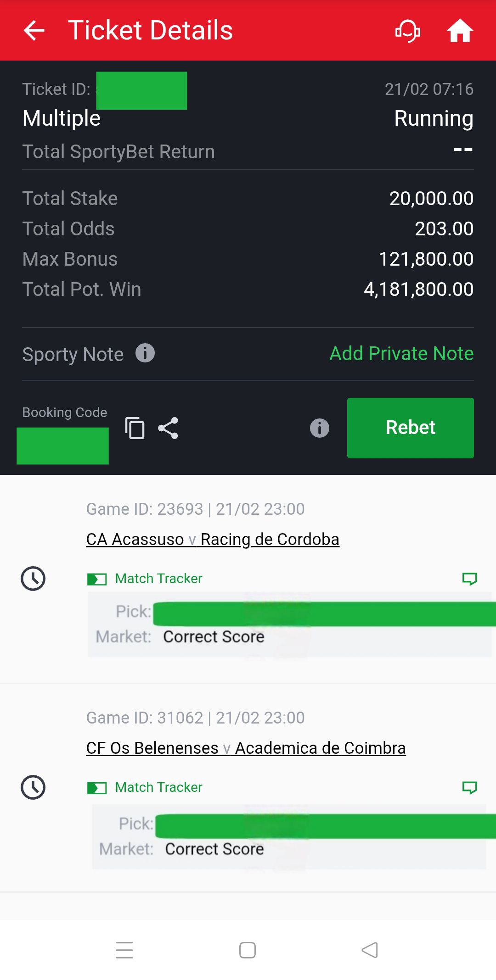The image size is (496, 980).
Task: Open CF Os Belenenses v Academica de Coimbra
Action: tap(246, 748)
